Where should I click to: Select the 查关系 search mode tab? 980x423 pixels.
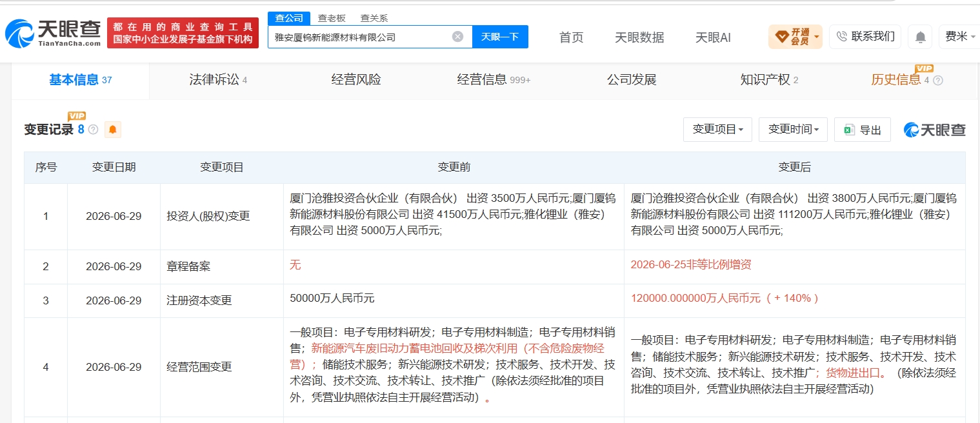pyautogui.click(x=374, y=19)
